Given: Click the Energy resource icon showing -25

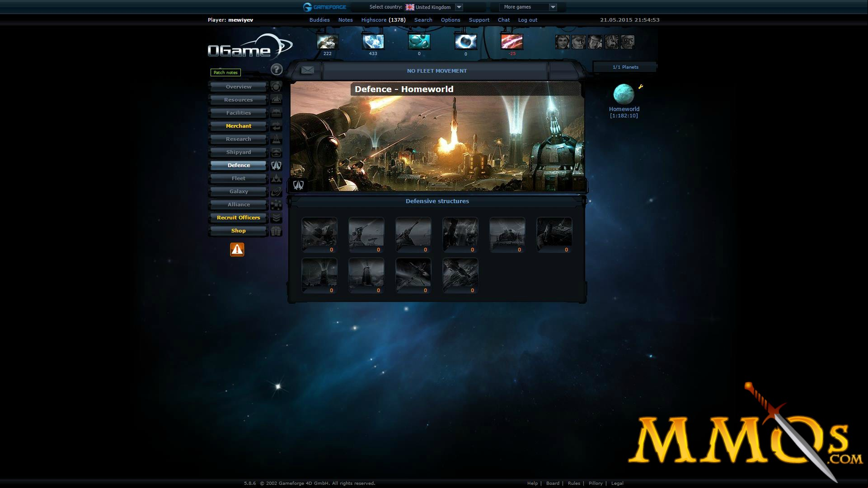Looking at the screenshot, I should [x=512, y=42].
